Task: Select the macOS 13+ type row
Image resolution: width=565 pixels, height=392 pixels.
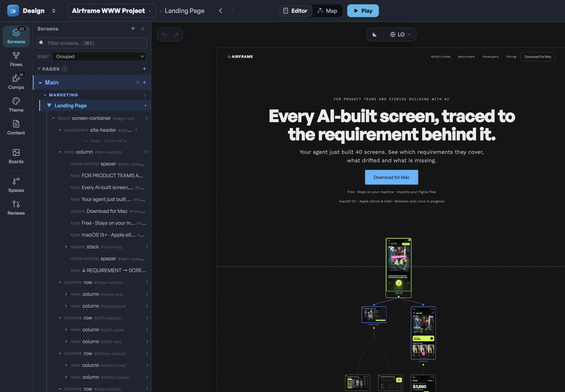Action: [107, 235]
